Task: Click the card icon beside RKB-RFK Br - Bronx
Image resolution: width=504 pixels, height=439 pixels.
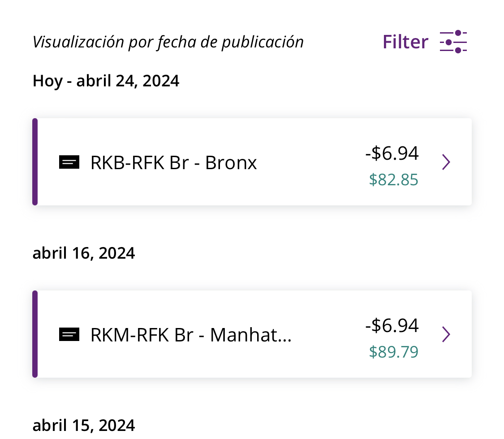Action: point(69,162)
